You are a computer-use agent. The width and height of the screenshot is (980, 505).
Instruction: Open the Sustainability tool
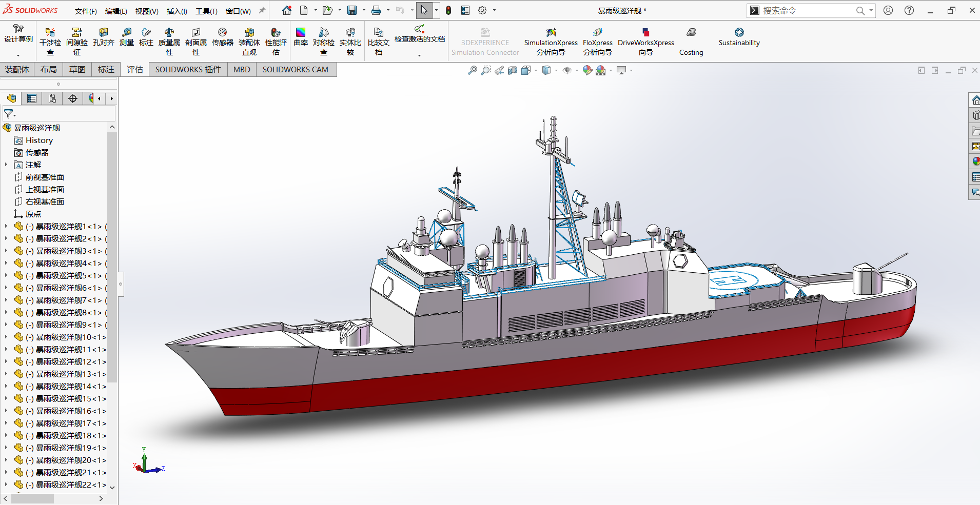[739, 37]
